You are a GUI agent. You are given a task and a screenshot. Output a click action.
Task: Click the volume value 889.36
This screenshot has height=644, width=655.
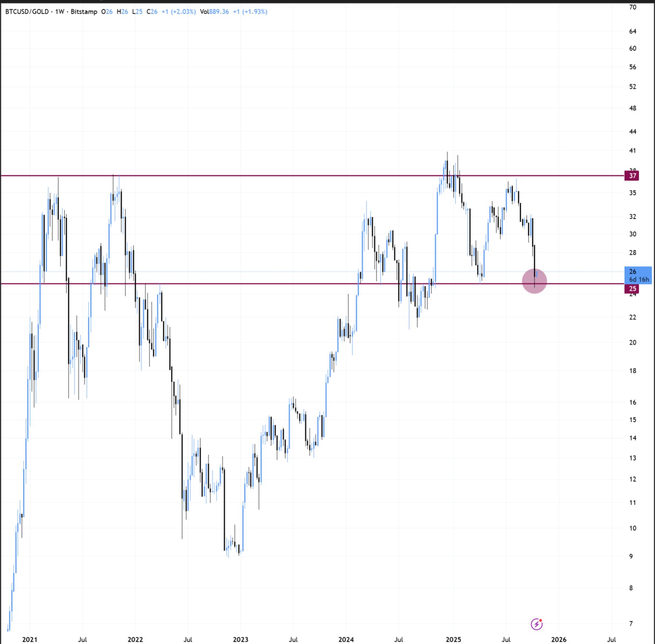click(x=219, y=12)
